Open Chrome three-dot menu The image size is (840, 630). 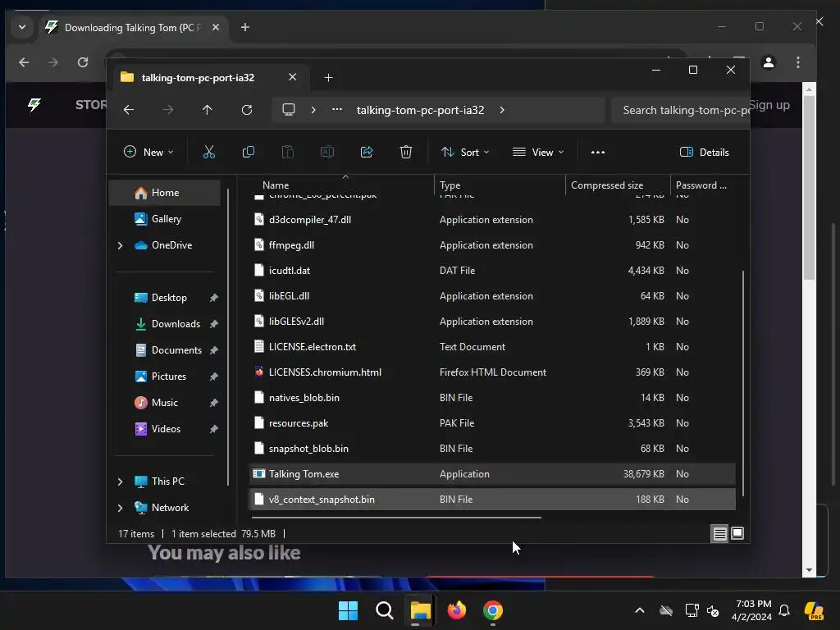[x=798, y=62]
